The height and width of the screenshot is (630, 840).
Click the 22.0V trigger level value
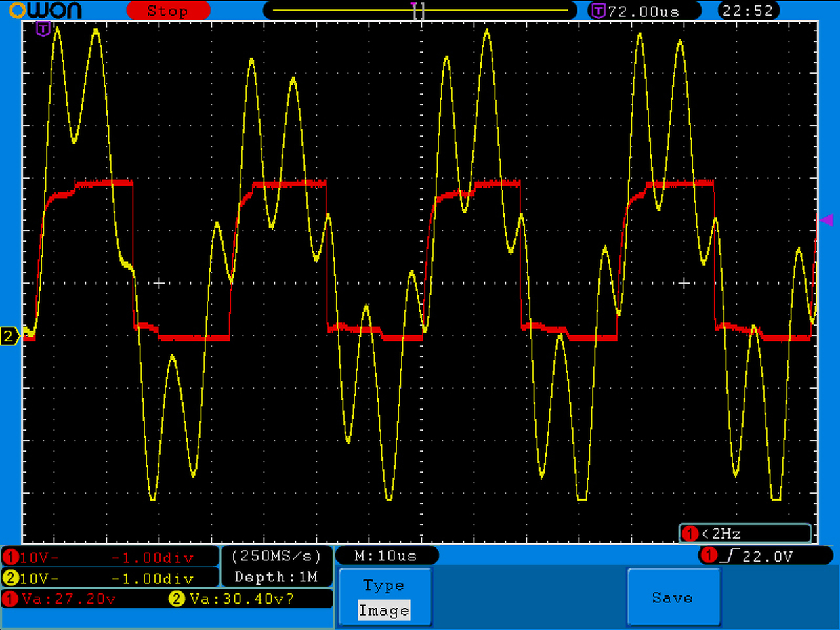pos(767,556)
